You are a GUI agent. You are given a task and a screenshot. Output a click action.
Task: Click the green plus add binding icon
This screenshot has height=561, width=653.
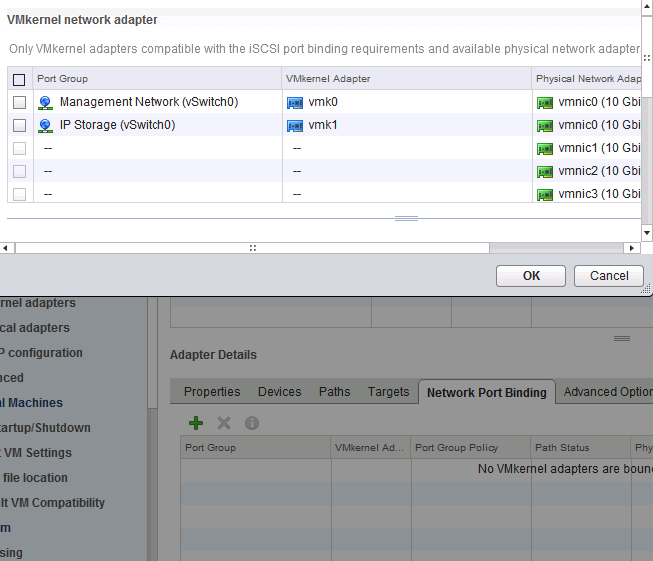point(196,423)
